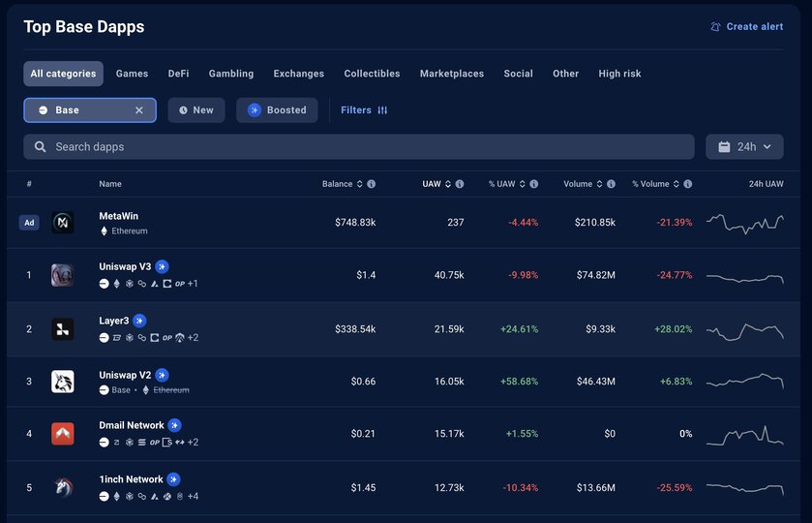Click the Uniswap V2 unicorn logo
This screenshot has height=523, width=812.
tap(63, 382)
